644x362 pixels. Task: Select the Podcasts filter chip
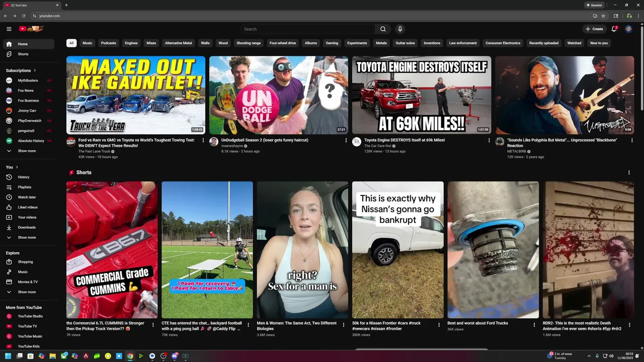pos(109,43)
